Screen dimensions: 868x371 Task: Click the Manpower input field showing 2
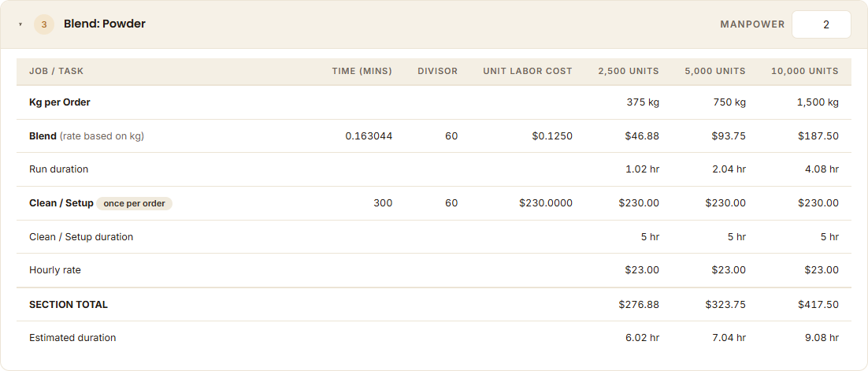pyautogui.click(x=822, y=24)
